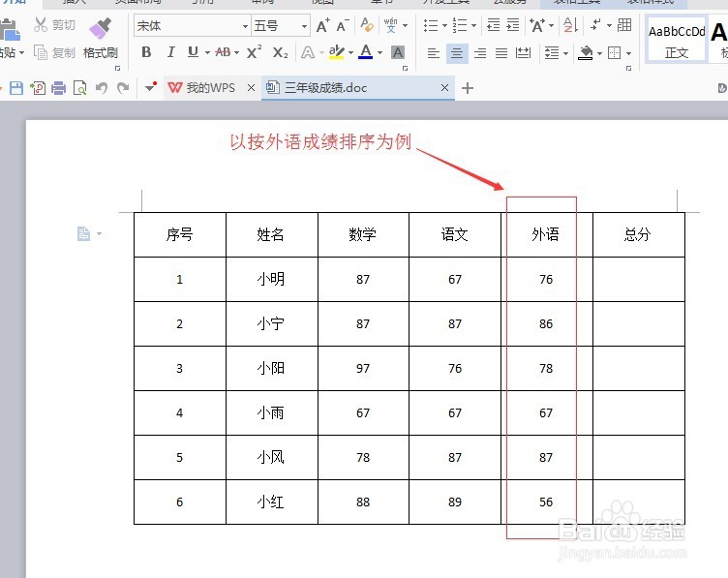Toggle center alignment button
The width and height of the screenshot is (728, 578).
[x=457, y=53]
